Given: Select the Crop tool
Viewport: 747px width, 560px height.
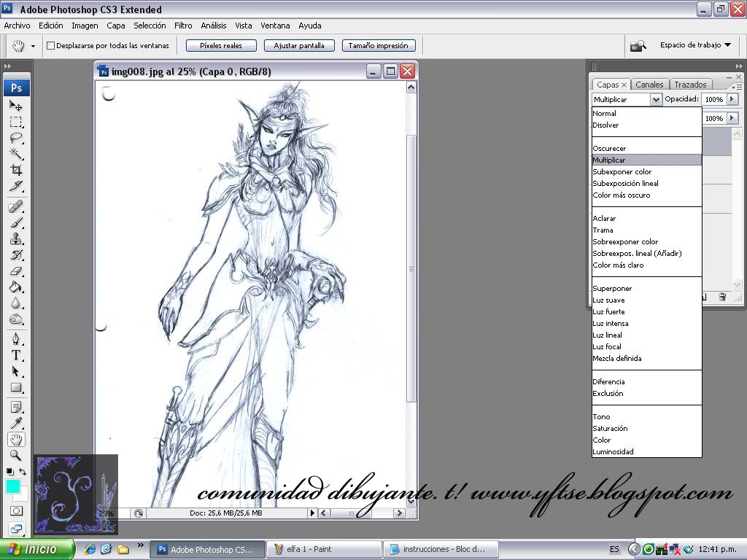Looking at the screenshot, I should click(x=16, y=170).
